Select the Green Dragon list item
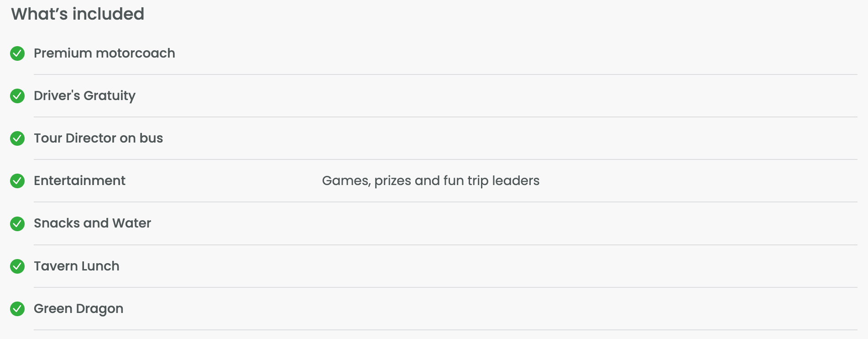868x339 pixels. point(79,309)
